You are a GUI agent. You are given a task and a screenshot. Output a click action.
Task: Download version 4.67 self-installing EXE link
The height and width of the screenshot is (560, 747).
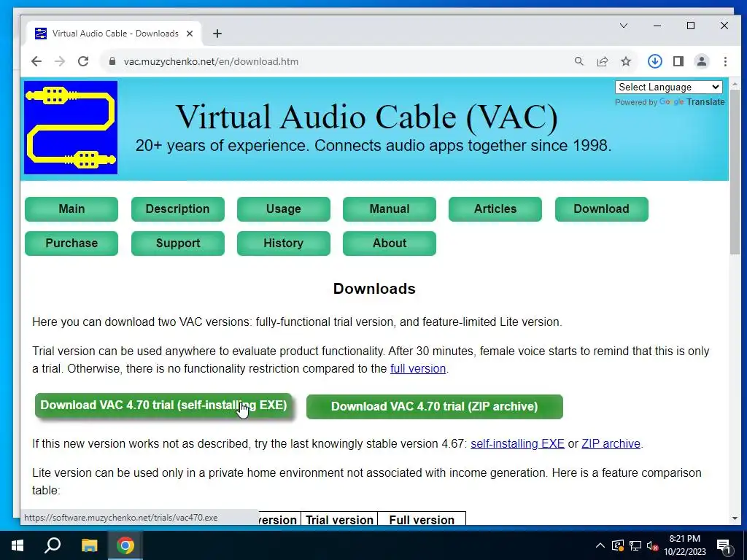pos(517,444)
